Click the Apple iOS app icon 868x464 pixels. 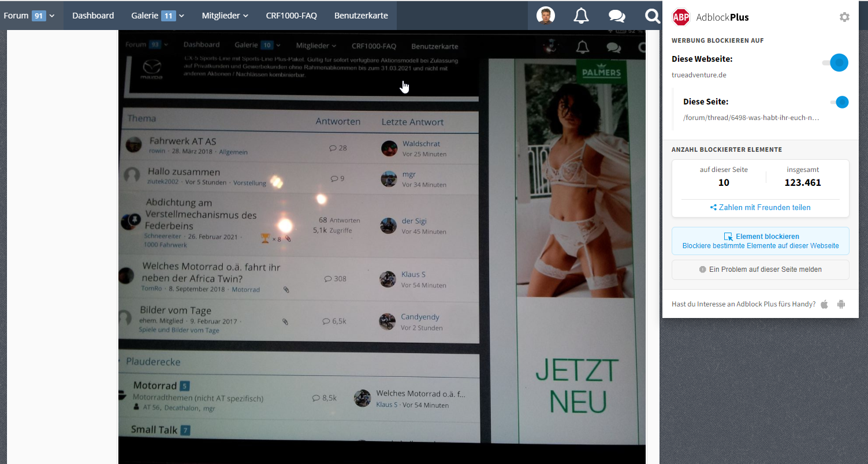click(824, 304)
